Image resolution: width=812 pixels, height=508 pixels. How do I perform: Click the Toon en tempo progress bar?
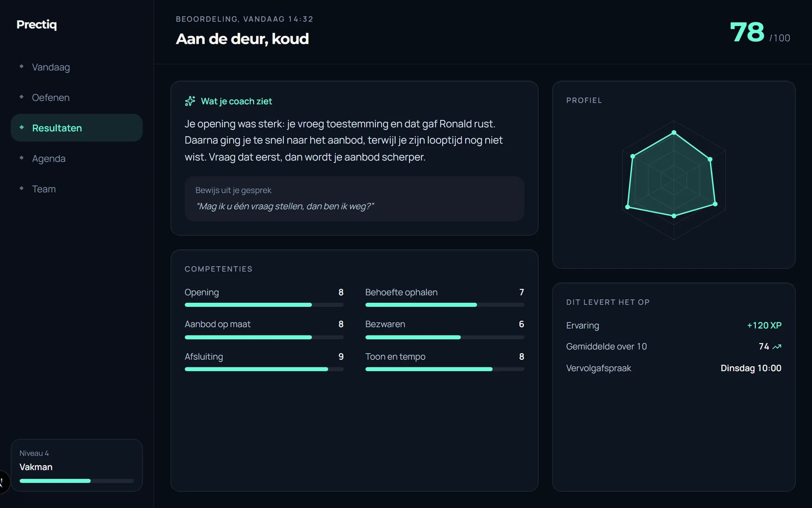click(x=445, y=369)
